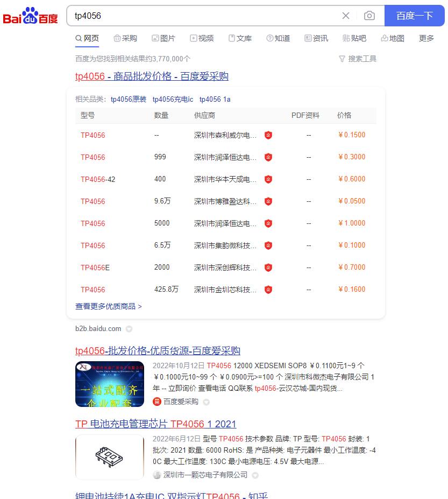Click verified badge beside 深圳市华本天成电

pyautogui.click(x=268, y=179)
